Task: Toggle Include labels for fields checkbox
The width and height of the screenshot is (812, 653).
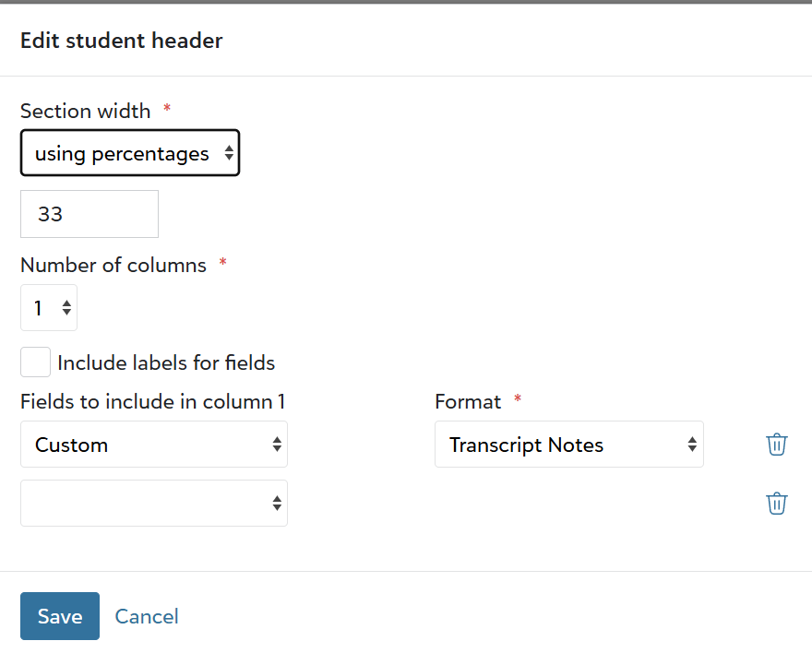Action: click(36, 362)
